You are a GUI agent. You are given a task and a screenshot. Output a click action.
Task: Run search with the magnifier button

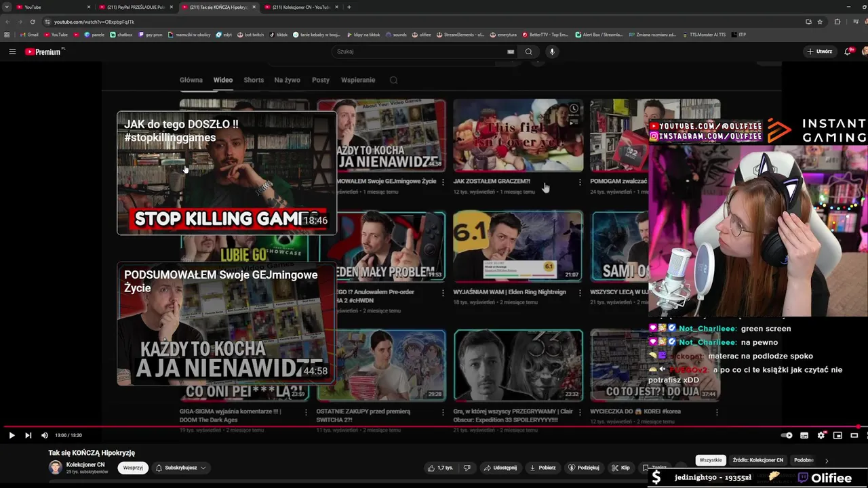[x=528, y=52]
